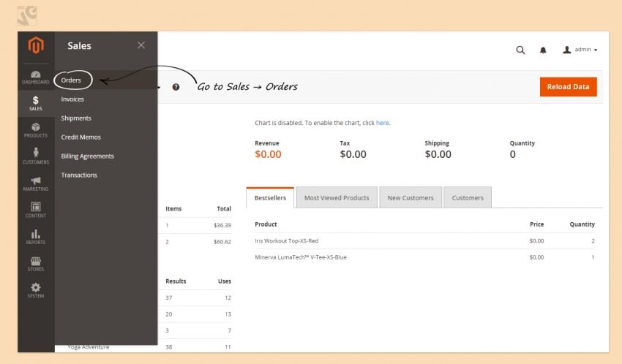Click the Price column header
Screen dimensions: 622x364
click(536, 224)
